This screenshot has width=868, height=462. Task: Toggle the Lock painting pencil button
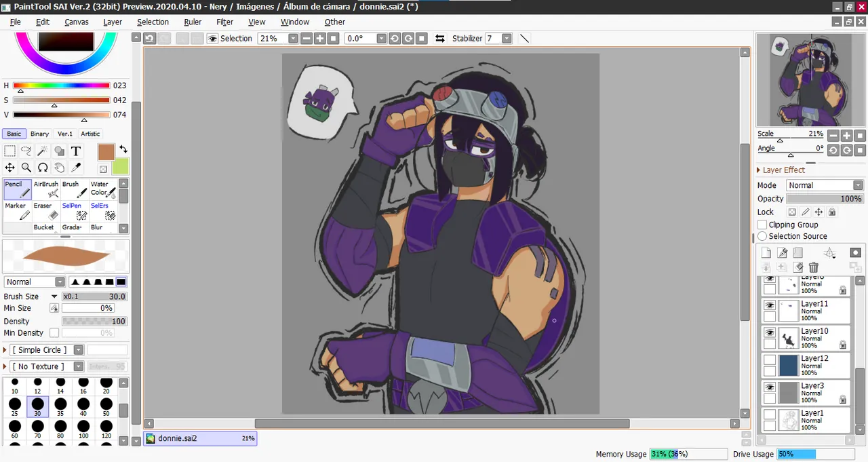(x=805, y=212)
